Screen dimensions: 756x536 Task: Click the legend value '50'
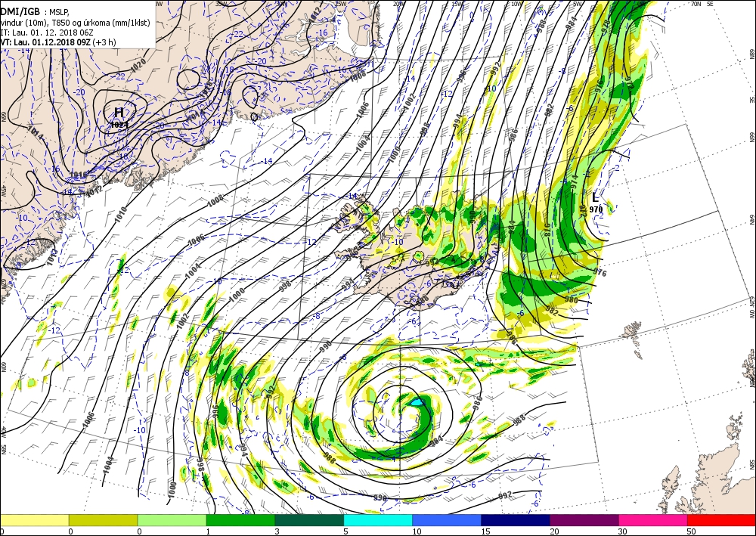[692, 531]
